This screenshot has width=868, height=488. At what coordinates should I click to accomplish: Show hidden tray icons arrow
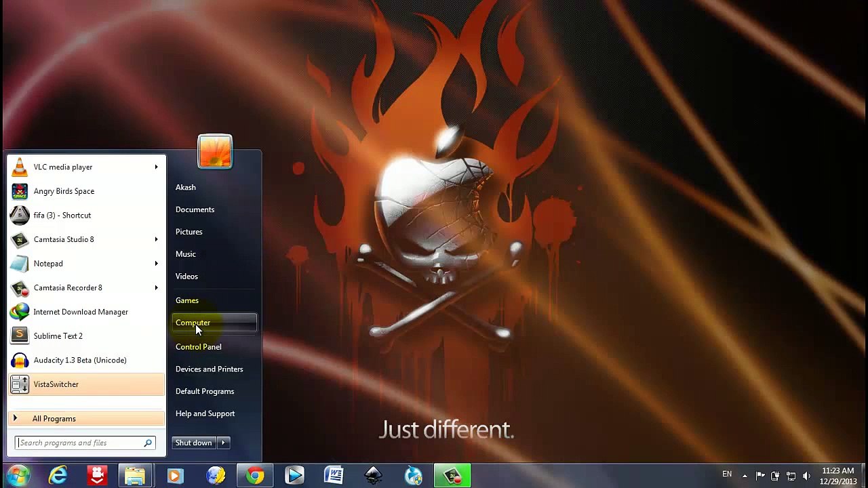tap(745, 476)
